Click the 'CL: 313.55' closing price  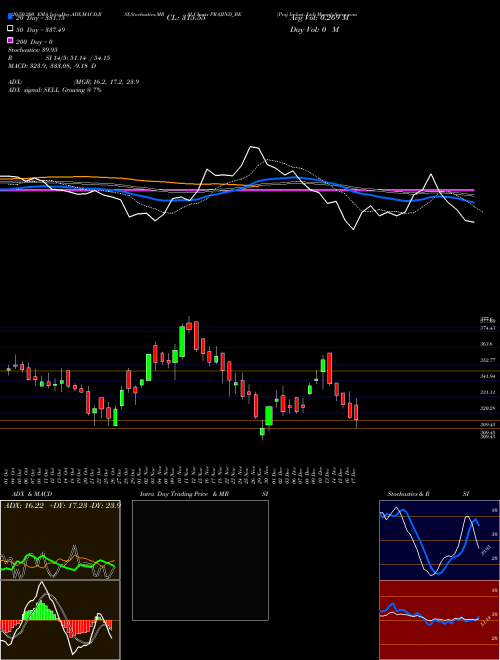[x=186, y=18]
